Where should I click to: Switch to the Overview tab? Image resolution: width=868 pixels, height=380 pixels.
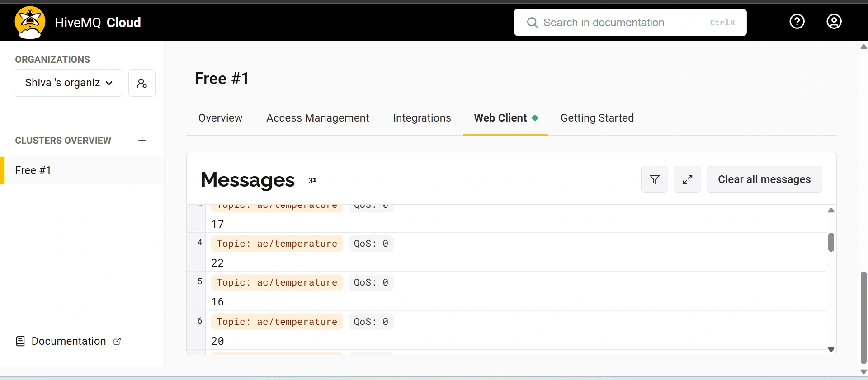coord(220,118)
